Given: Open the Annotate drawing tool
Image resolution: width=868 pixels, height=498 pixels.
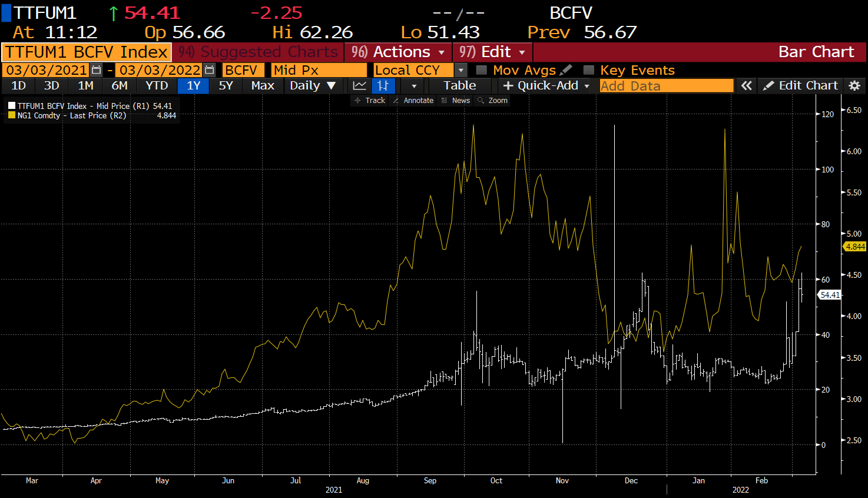Looking at the screenshot, I should (413, 101).
